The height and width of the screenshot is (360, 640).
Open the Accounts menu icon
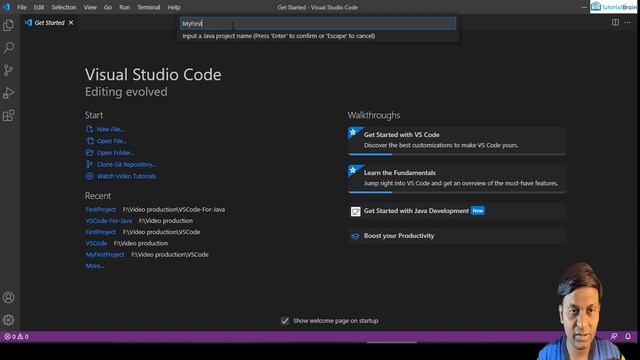(8, 298)
